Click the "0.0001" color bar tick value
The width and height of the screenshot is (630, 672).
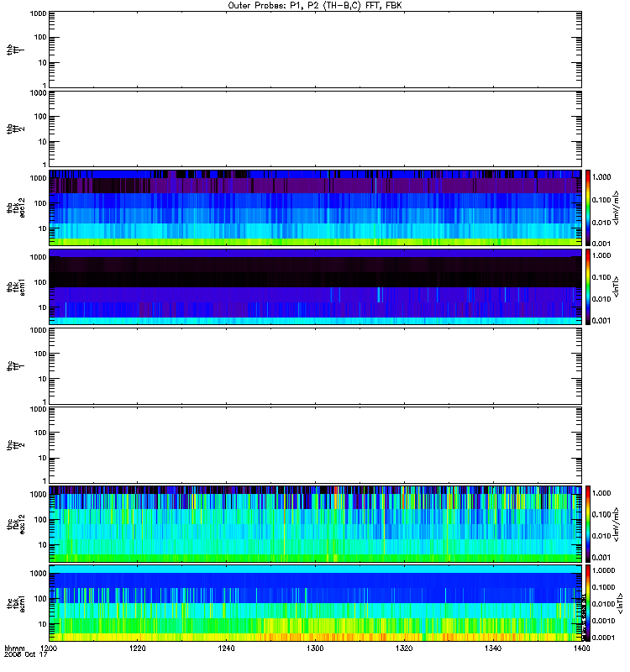coord(604,638)
